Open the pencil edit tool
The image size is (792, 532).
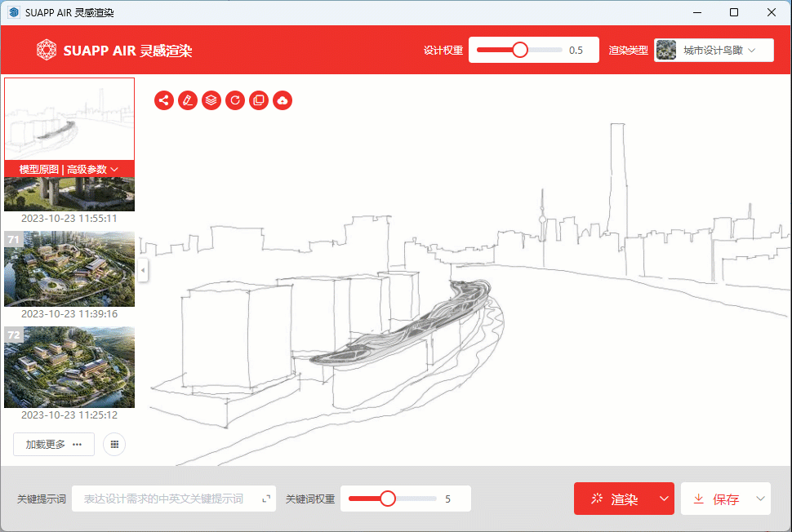[188, 100]
